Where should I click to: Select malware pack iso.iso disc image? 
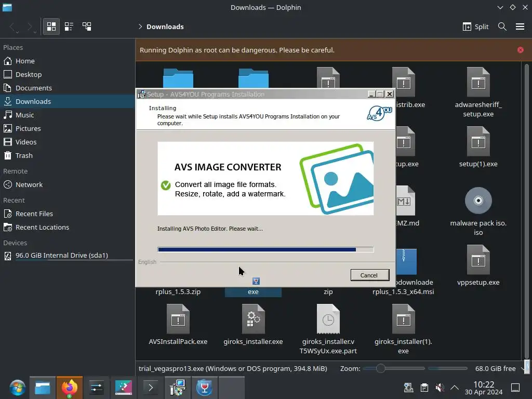tap(478, 211)
